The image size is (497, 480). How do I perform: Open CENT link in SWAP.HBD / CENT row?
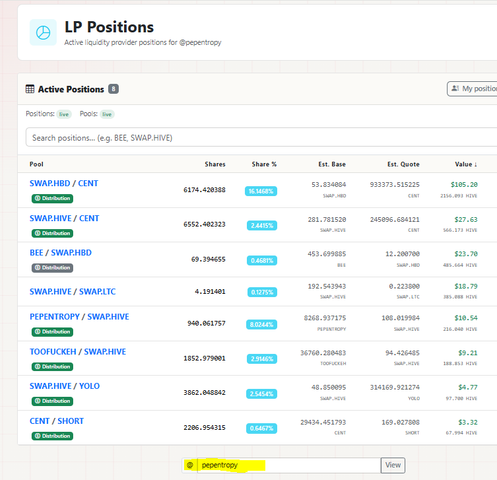click(88, 183)
